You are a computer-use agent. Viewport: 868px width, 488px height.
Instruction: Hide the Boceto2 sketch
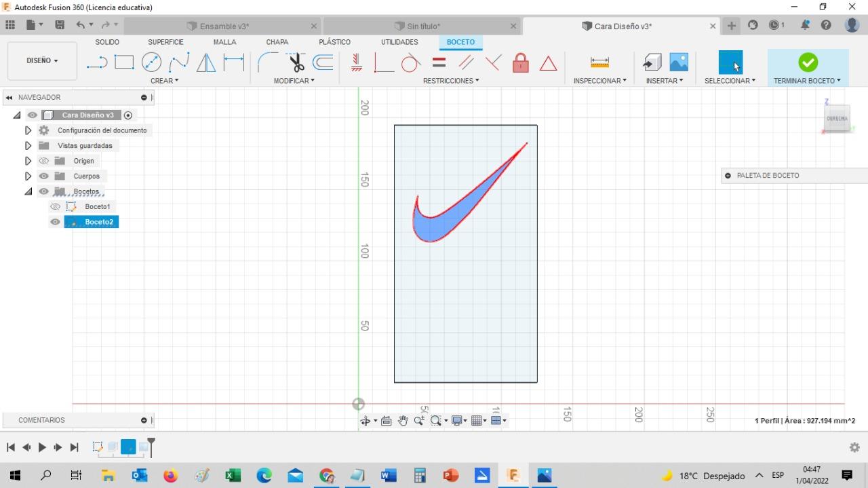tap(56, 222)
